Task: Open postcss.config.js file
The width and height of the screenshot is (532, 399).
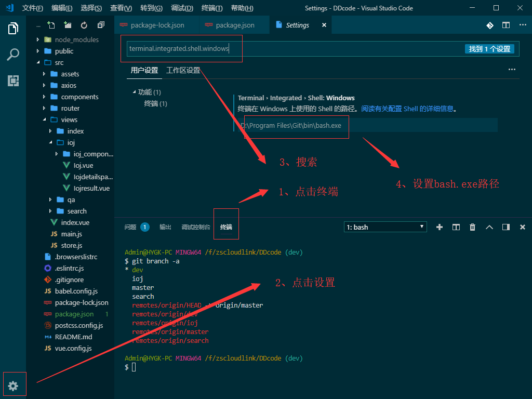Action: 79,325
